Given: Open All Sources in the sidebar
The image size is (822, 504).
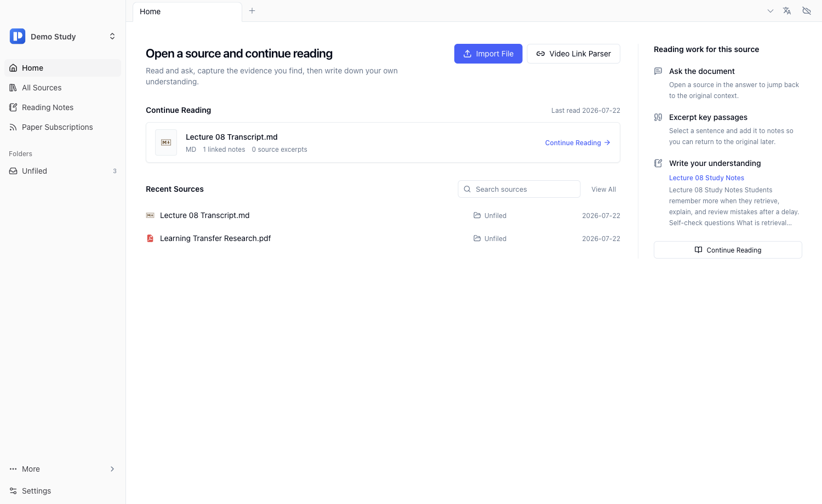Looking at the screenshot, I should (x=63, y=88).
